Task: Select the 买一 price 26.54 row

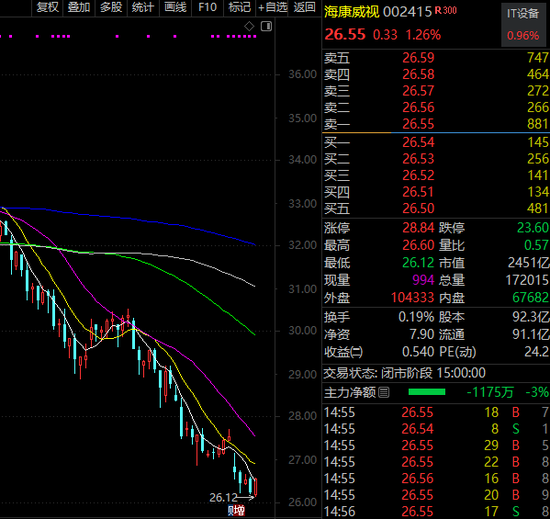Action: (x=436, y=142)
